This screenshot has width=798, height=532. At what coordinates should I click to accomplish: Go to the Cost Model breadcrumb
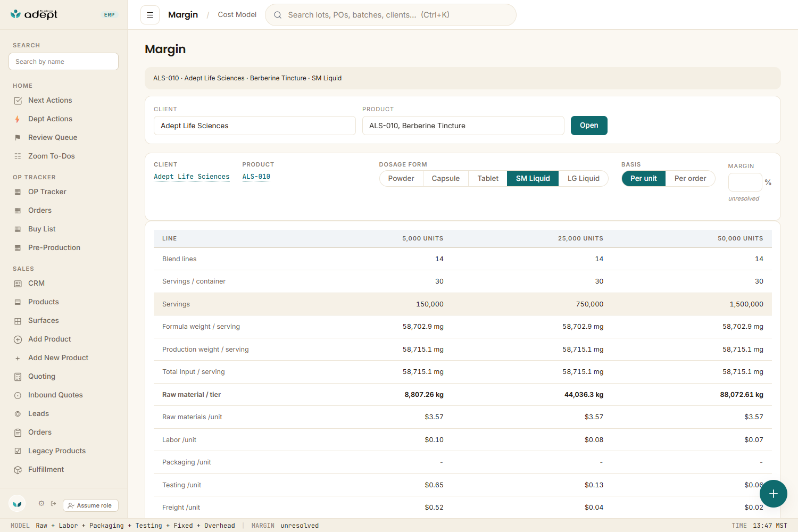(x=237, y=15)
